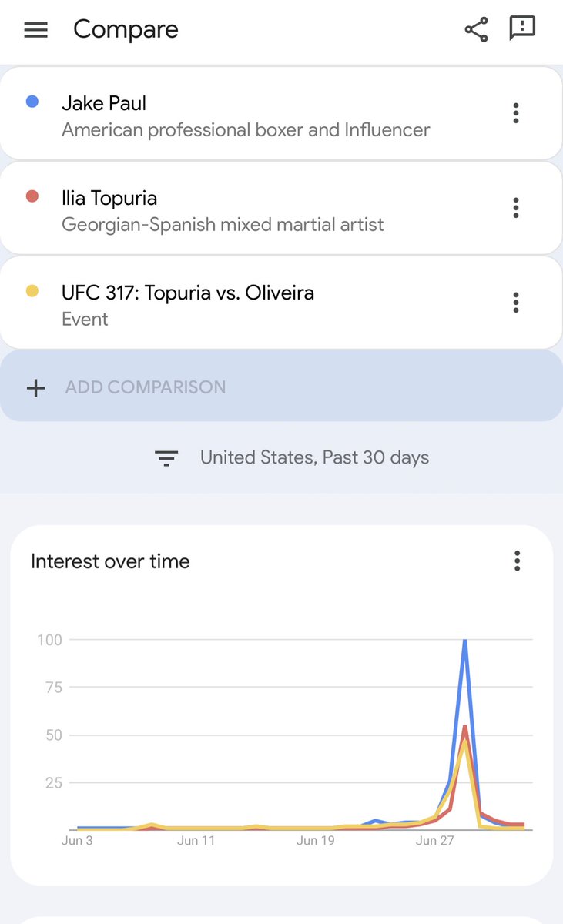Open Jake Paul term options menu
The width and height of the screenshot is (563, 924).
[516, 113]
